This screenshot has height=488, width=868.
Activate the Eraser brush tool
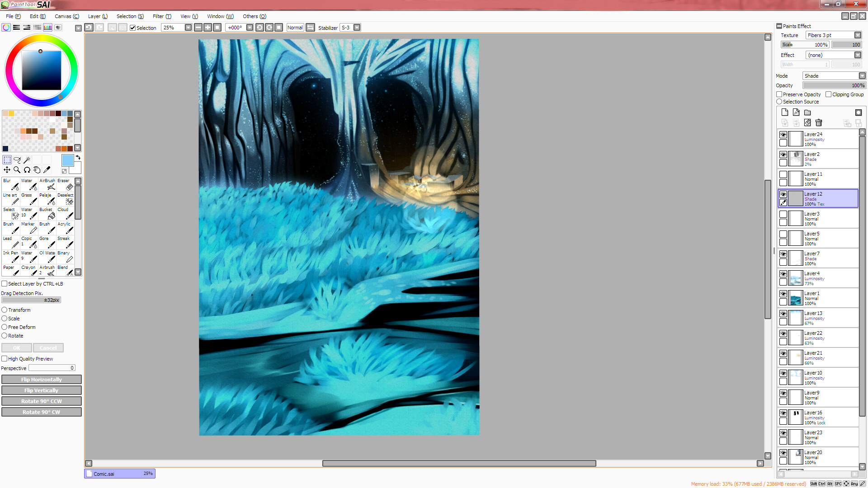point(66,184)
